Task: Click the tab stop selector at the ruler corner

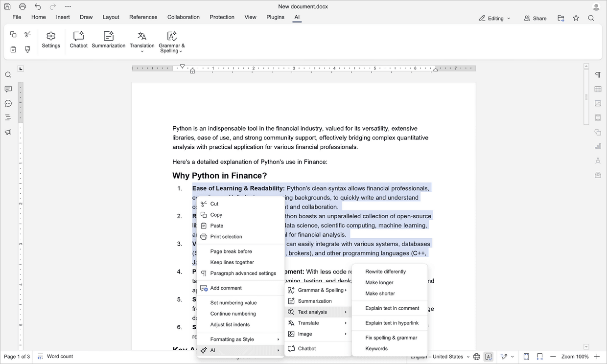Action: coord(21,68)
